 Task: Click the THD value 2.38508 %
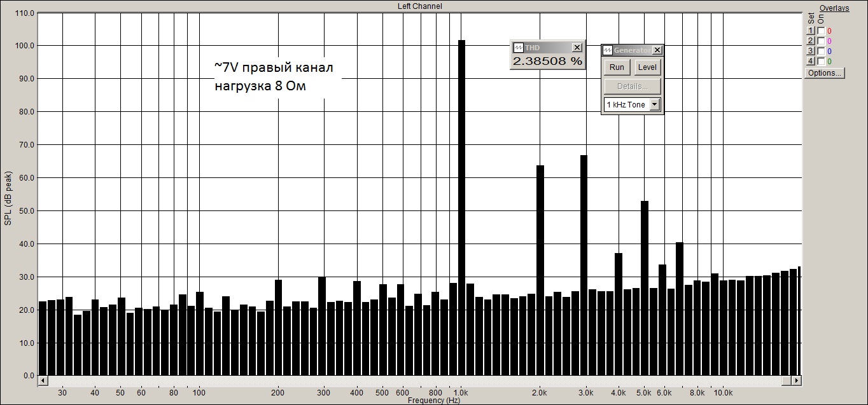pyautogui.click(x=547, y=62)
